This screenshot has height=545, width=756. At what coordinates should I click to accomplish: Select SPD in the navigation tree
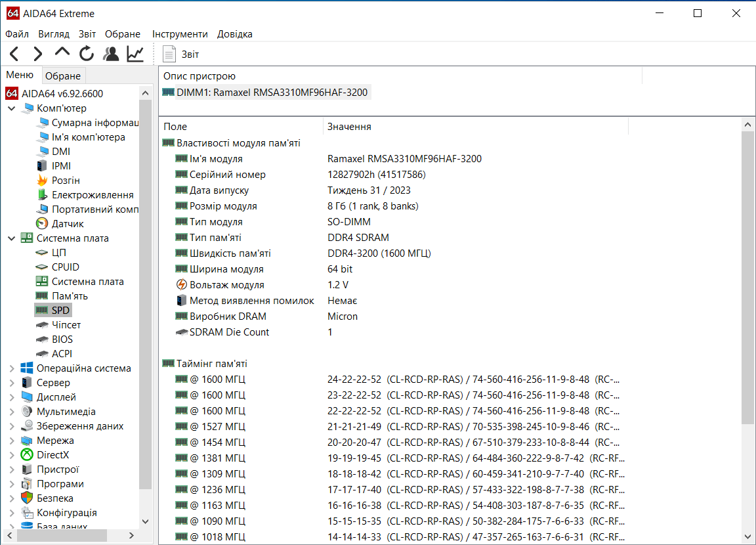tap(60, 310)
